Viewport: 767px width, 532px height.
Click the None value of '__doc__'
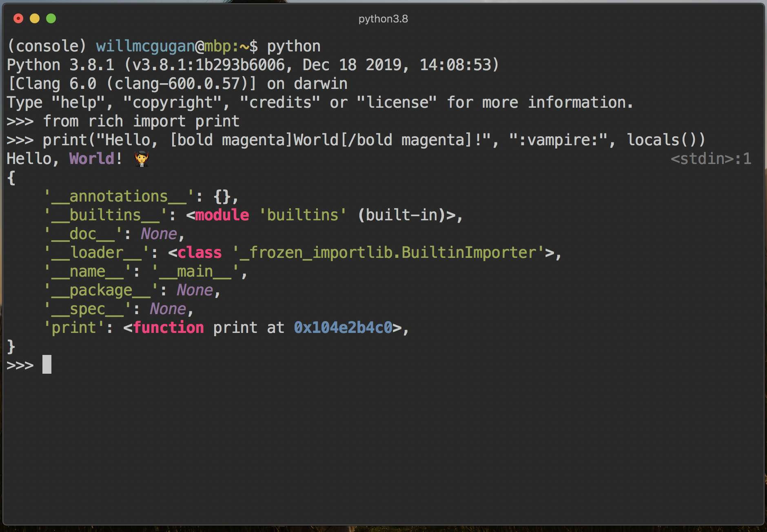[159, 234]
